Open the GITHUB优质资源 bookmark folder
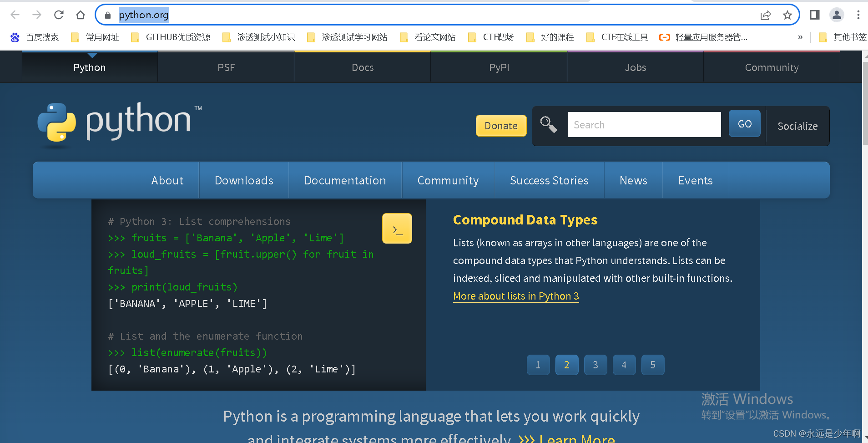The width and height of the screenshot is (868, 443). (171, 37)
